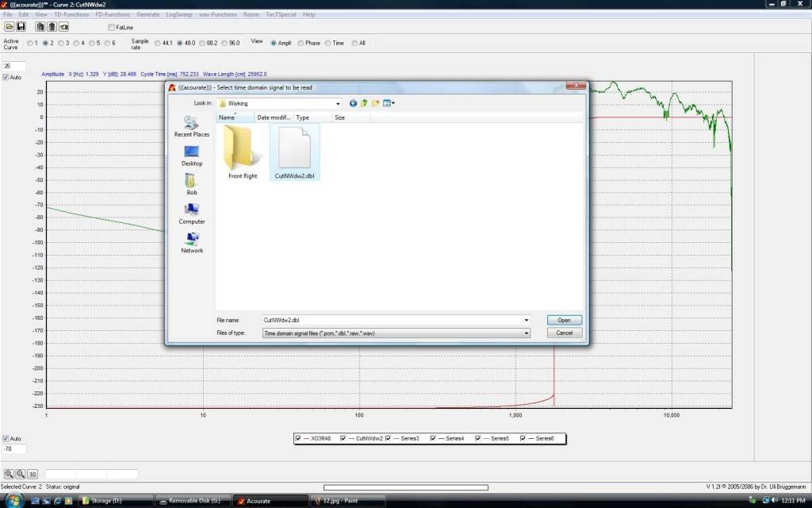Select Active Curve 1 radio button
The height and width of the screenshot is (508, 812).
tap(30, 43)
